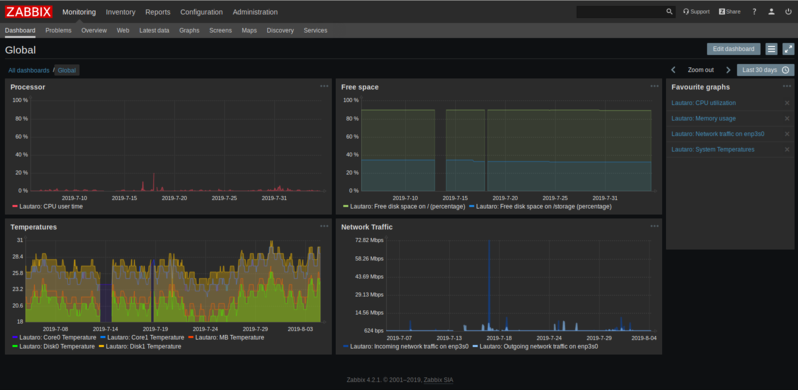Expand the Last 30 days time selector
Image resolution: width=798 pixels, height=390 pixels.
coord(765,70)
